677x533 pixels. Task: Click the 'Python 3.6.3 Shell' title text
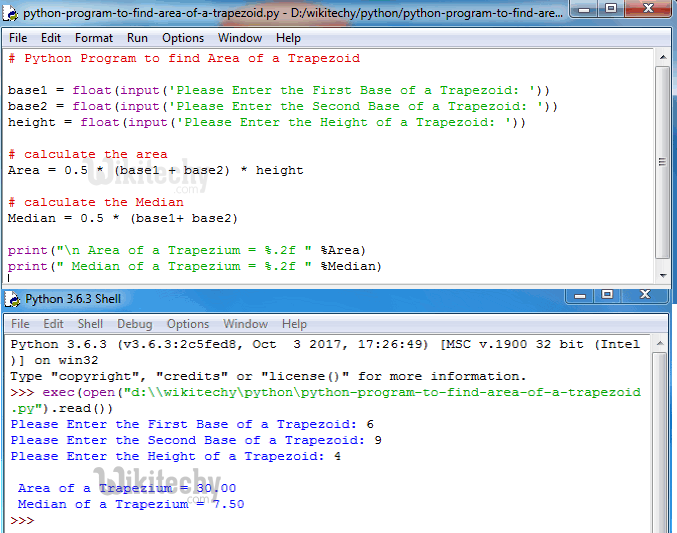73,299
